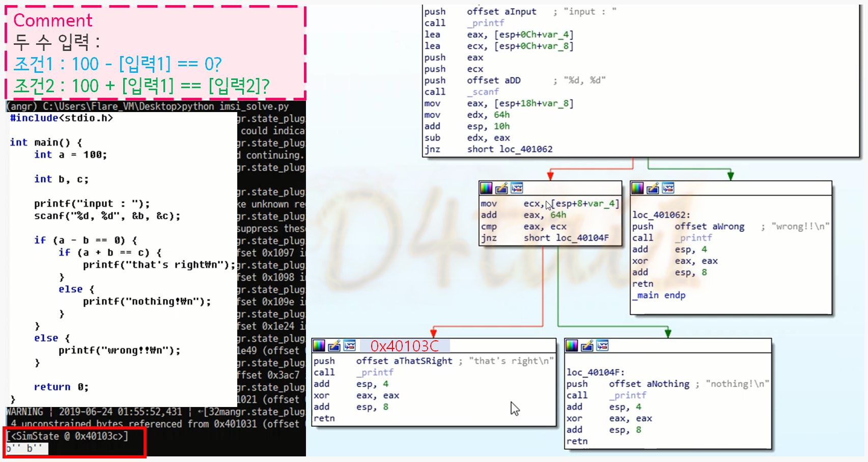Click 'python imsi_solve.py' command in terminal

(x=235, y=106)
